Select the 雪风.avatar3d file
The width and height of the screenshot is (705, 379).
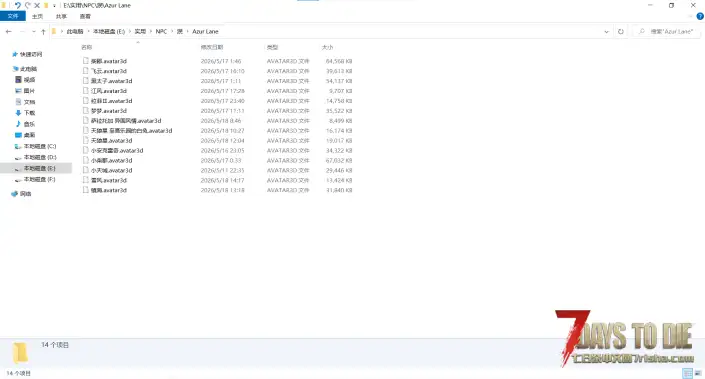109,180
